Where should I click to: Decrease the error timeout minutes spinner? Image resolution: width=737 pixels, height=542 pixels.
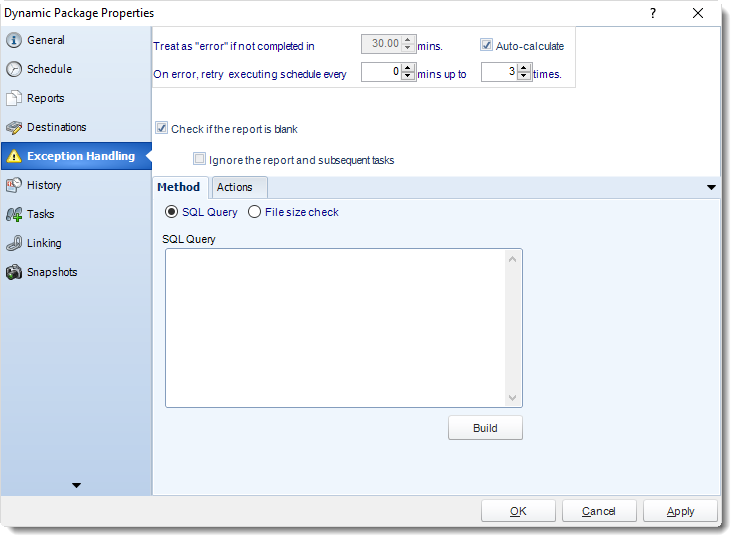[x=408, y=47]
